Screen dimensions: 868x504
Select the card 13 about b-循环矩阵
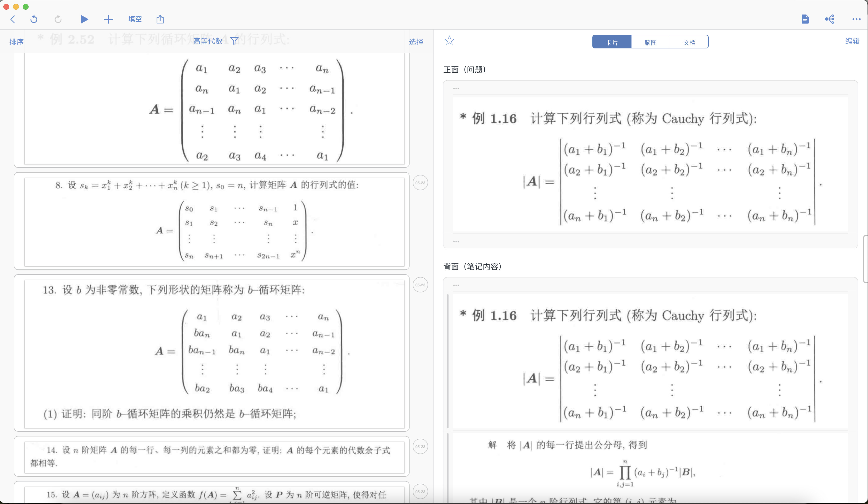coord(211,353)
